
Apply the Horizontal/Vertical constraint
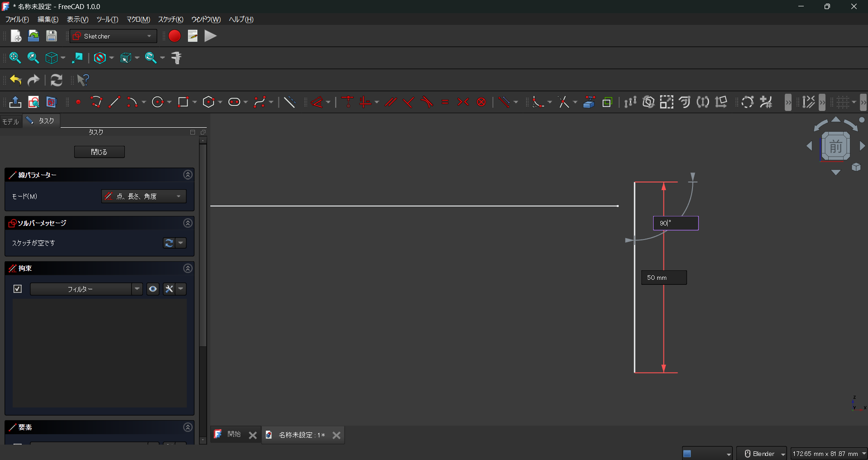click(365, 102)
